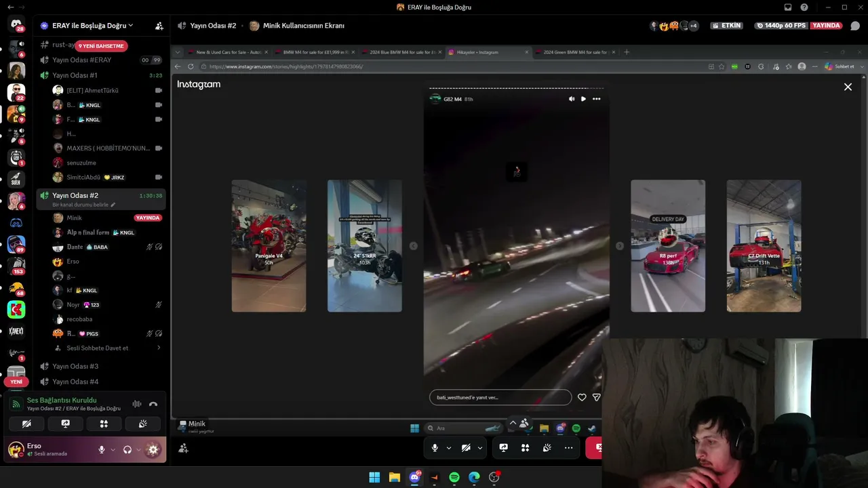Screen dimensions: 868x488
Task: Open the Discord inbox icon
Action: [788, 7]
